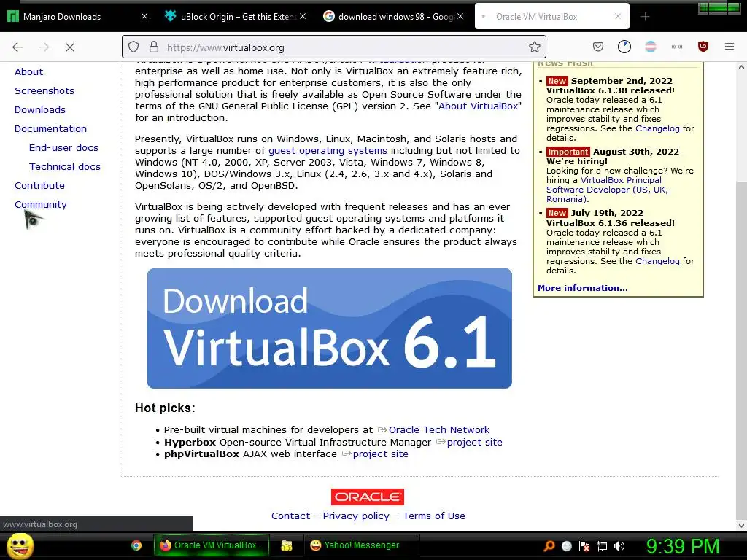Open Yahoo! Messenger from taskbar
The width and height of the screenshot is (747, 560).
(x=362, y=545)
